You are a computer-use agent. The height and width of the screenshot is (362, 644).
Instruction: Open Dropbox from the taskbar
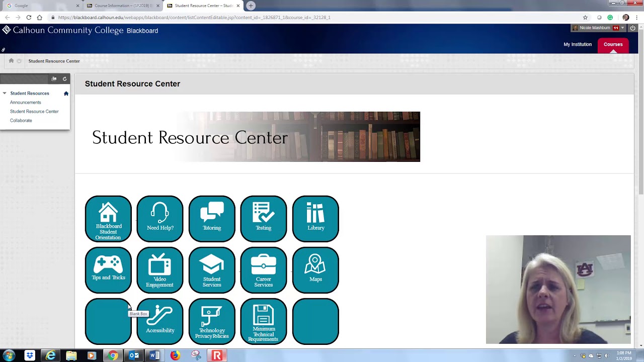[30, 355]
